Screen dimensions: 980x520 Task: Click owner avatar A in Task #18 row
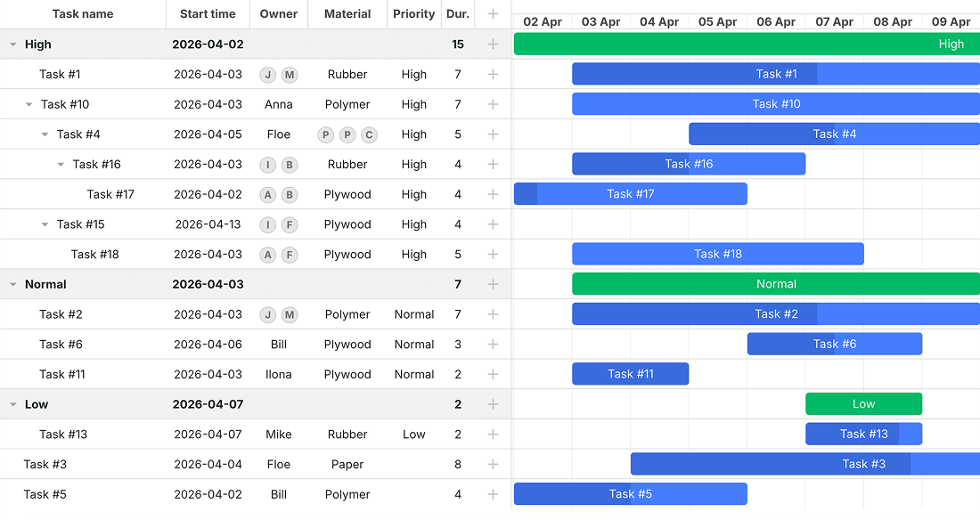pyautogui.click(x=268, y=255)
